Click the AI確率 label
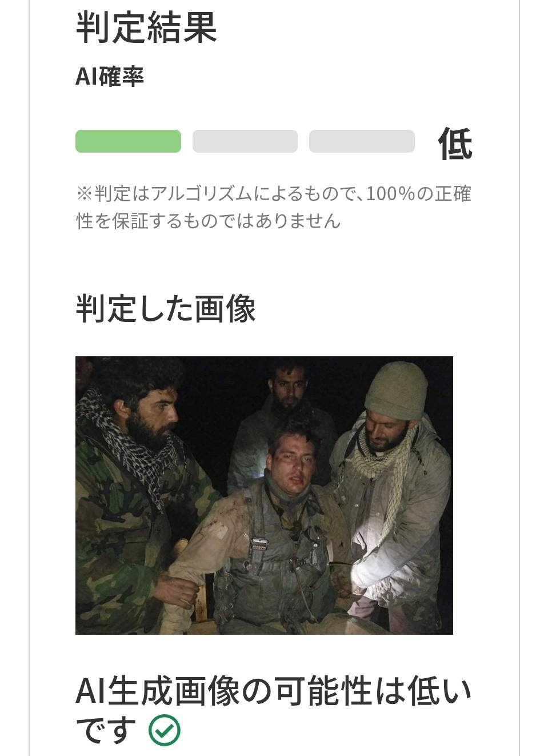 click(110, 76)
